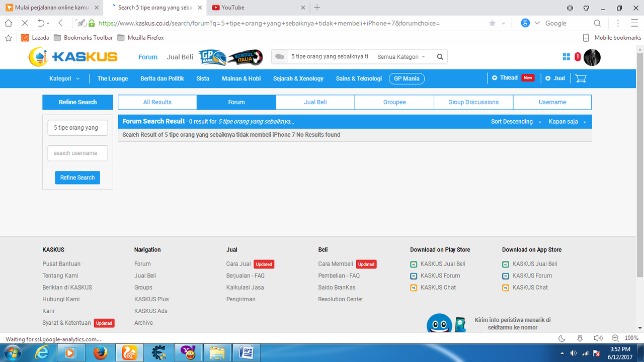Open Bookmarks Toolbar folder
Screen dimensions: 644x362
(83, 38)
